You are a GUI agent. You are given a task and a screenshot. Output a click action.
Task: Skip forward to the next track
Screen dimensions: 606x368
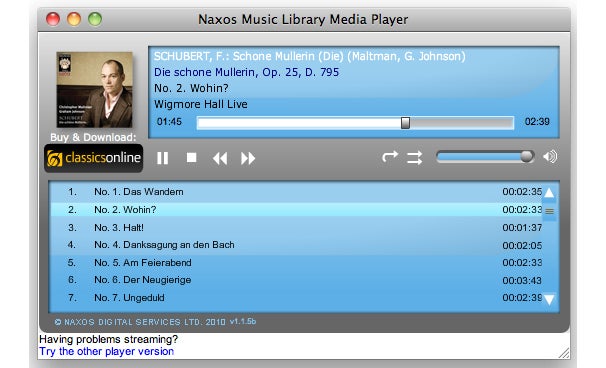coord(248,158)
